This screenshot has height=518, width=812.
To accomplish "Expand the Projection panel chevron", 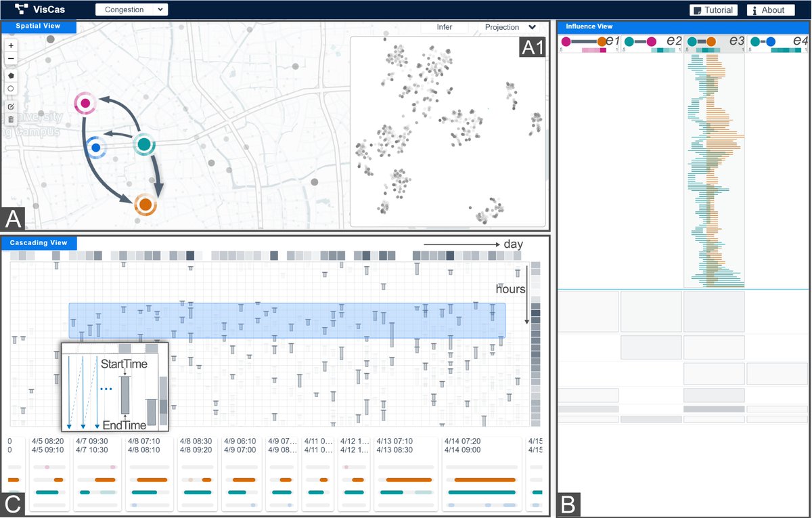I will [x=533, y=27].
